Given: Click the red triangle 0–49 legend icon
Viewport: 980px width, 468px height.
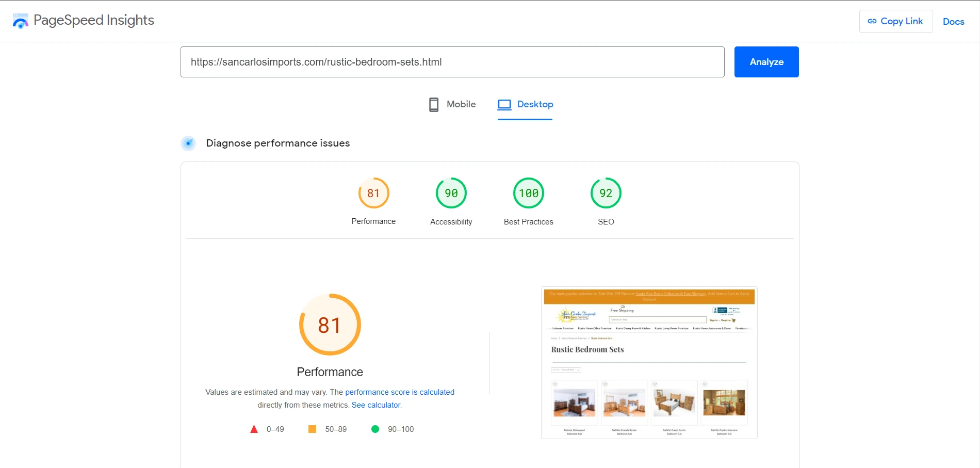Looking at the screenshot, I should coord(254,429).
